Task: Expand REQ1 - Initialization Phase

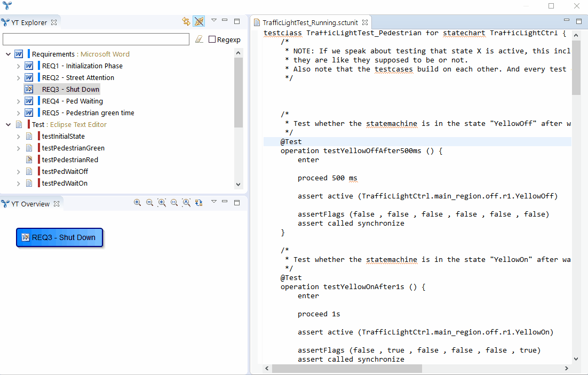Action: pyautogui.click(x=18, y=66)
